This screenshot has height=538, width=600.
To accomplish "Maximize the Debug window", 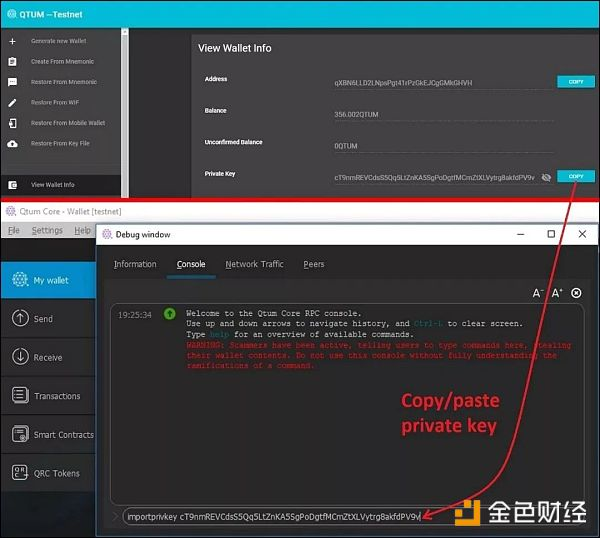I will click(551, 234).
